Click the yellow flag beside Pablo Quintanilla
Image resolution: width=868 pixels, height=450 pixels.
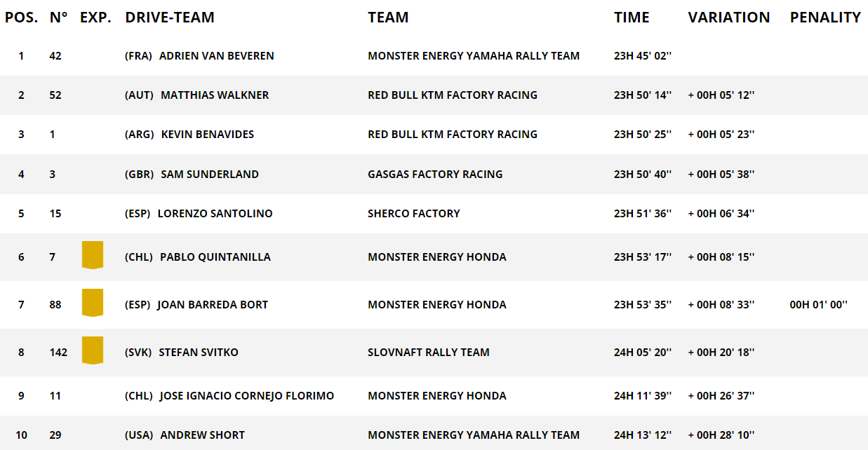point(93,255)
